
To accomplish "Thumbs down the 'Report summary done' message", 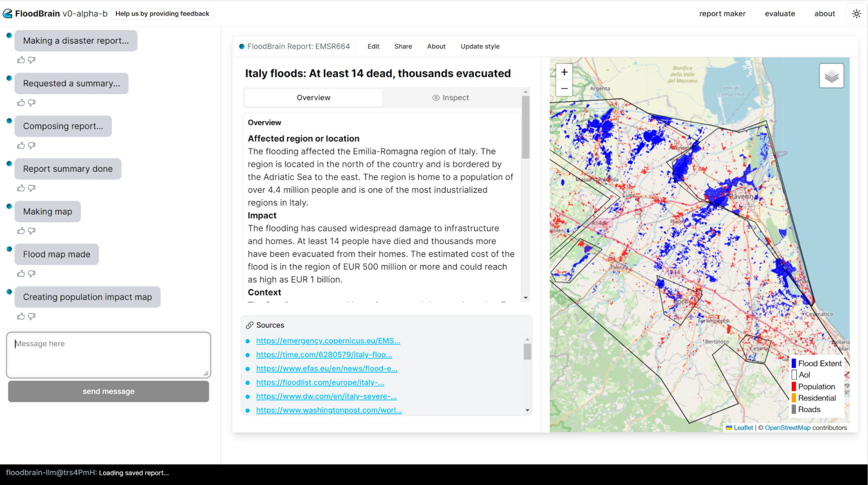I will [32, 188].
